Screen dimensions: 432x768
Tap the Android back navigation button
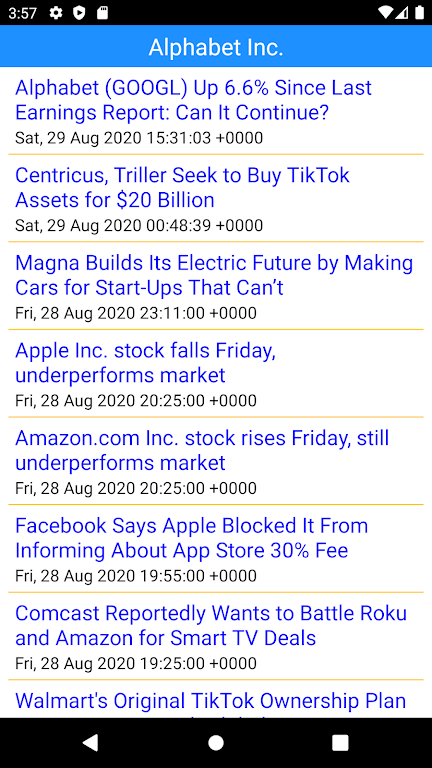91,743
